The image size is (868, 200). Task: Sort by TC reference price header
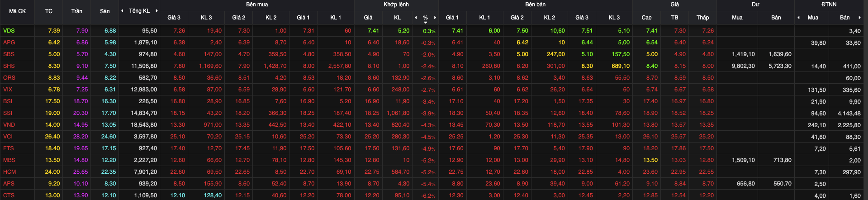49,11
